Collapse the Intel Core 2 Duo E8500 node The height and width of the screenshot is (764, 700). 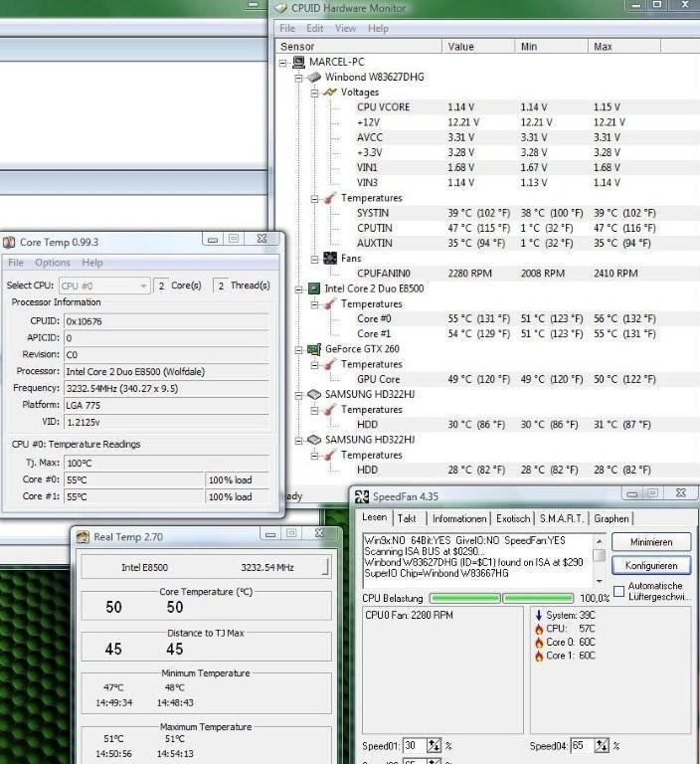298,288
